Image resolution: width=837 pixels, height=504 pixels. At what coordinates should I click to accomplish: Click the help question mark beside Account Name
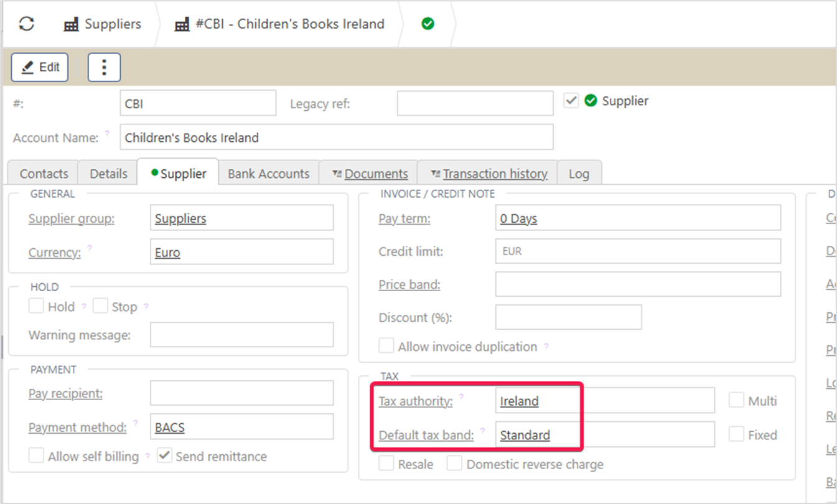107,133
